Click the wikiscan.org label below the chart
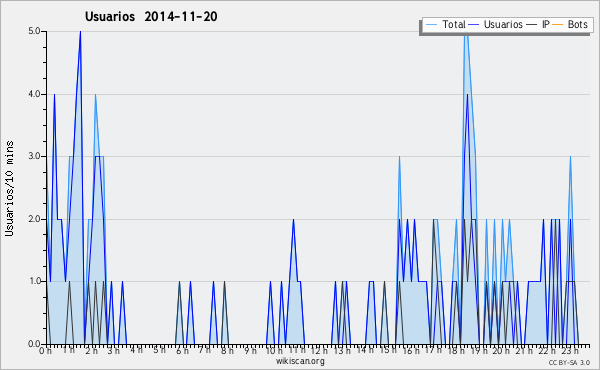 pos(300,361)
